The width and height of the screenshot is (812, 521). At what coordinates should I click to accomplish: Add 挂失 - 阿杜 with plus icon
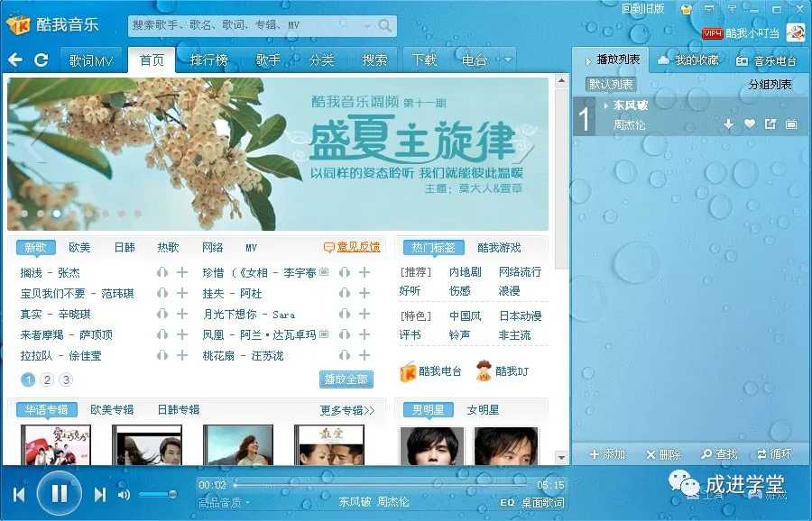pyautogui.click(x=364, y=293)
